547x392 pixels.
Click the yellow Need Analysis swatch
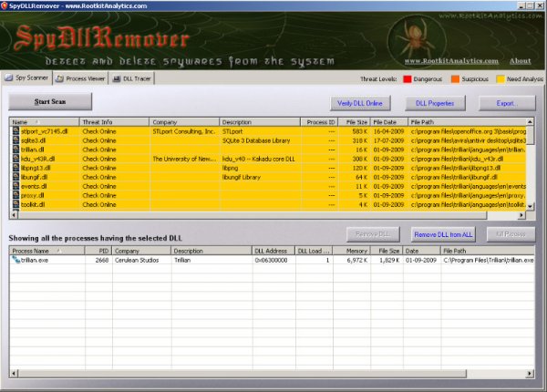point(501,79)
